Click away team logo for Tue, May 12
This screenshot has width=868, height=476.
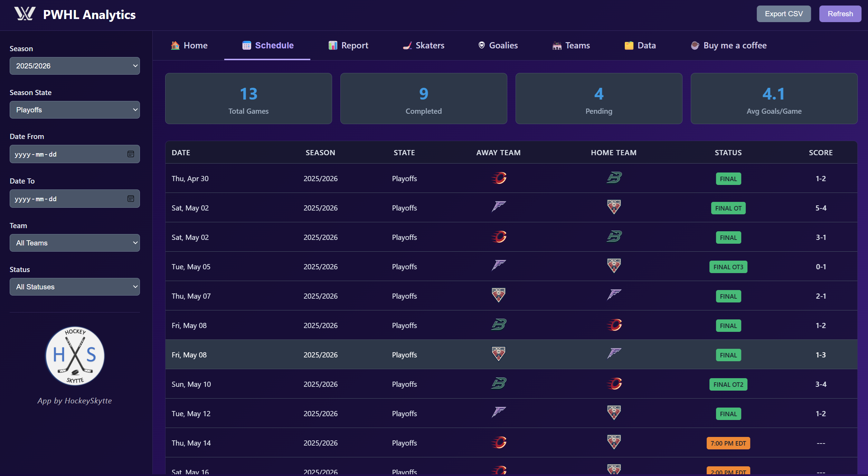(x=499, y=413)
